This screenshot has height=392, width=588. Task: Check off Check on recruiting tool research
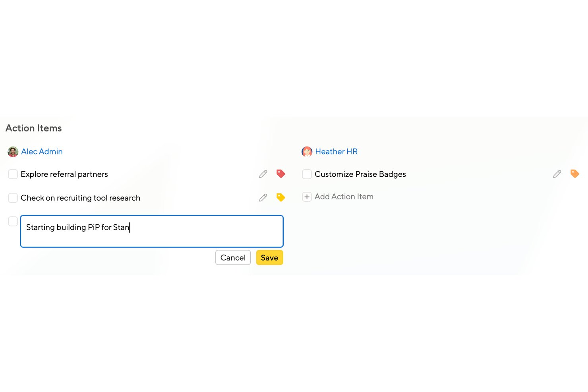click(13, 198)
